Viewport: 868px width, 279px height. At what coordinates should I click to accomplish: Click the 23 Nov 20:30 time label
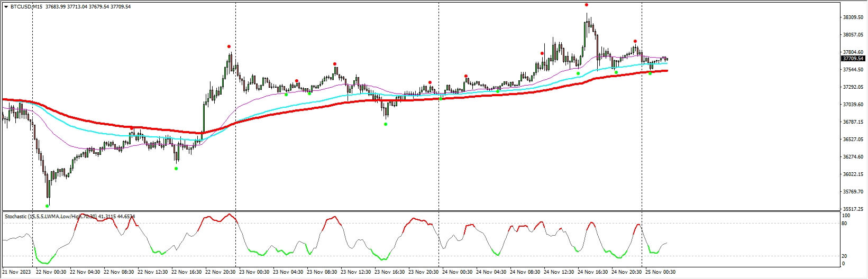(x=423, y=273)
